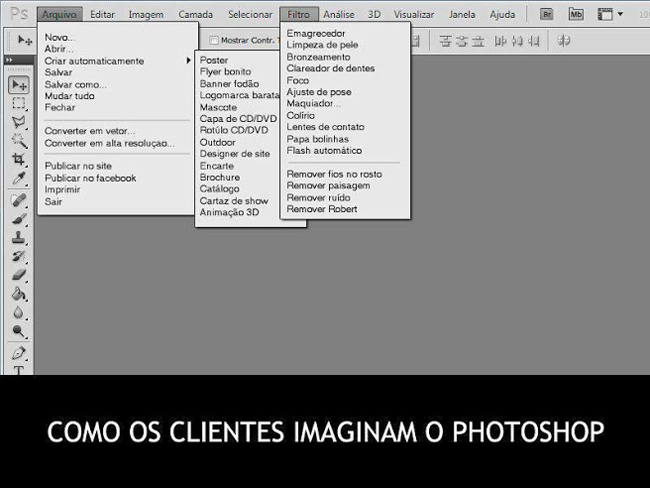Screen dimensions: 650x488
Task: Apply Limpeza de pele filter
Action: pos(322,45)
